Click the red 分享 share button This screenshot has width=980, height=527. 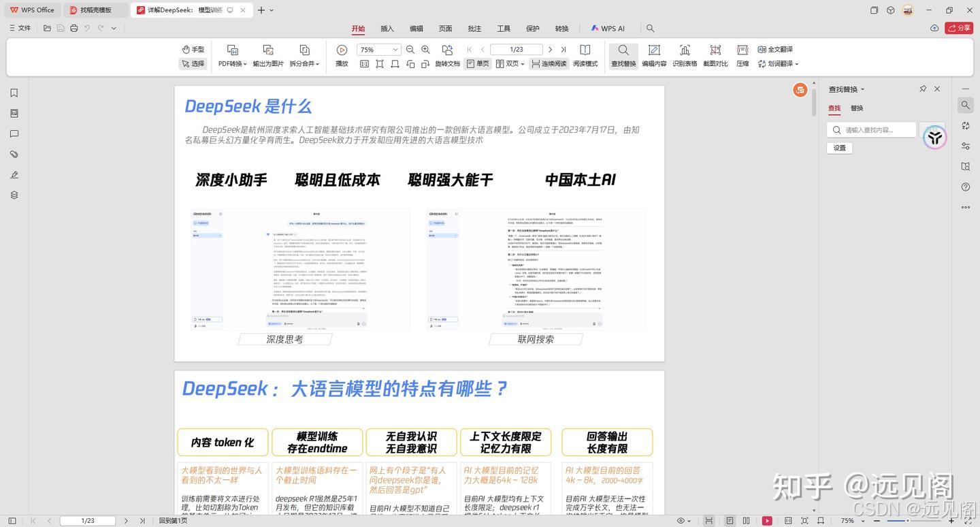point(960,28)
